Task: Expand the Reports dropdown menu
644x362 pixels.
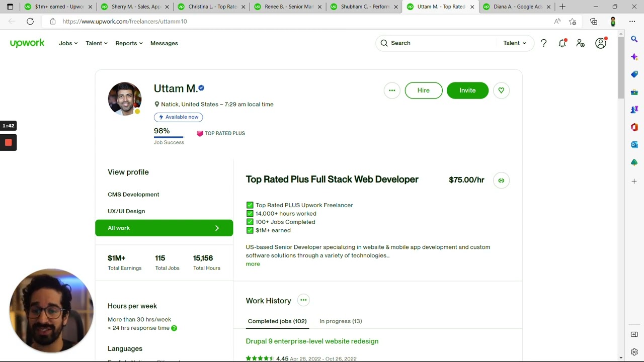Action: 129,43
